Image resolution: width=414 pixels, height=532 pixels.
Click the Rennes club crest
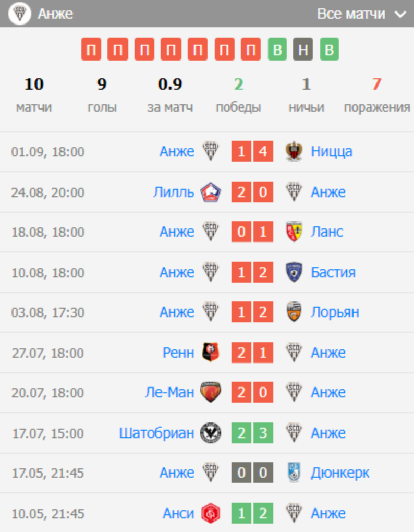211,353
